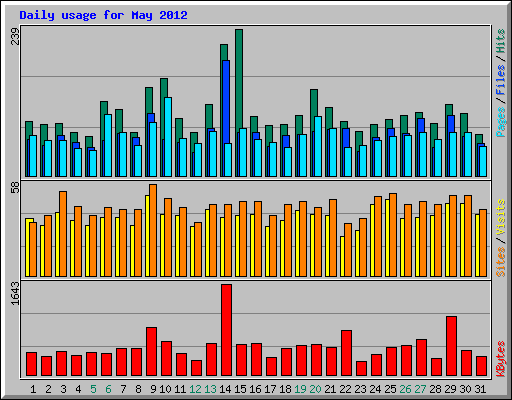
Task: Click day label 31 on the x-axis
Action: 480,389
